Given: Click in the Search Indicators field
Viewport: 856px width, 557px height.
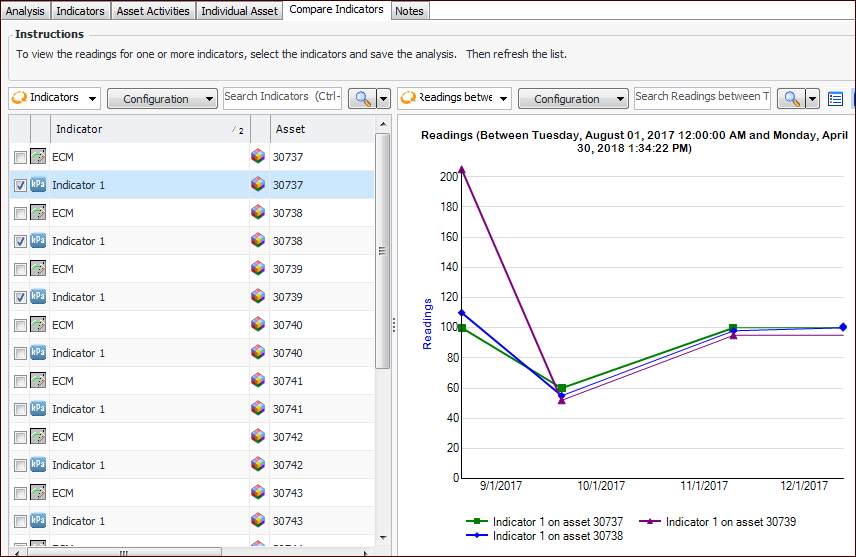Looking at the screenshot, I should click(x=282, y=97).
